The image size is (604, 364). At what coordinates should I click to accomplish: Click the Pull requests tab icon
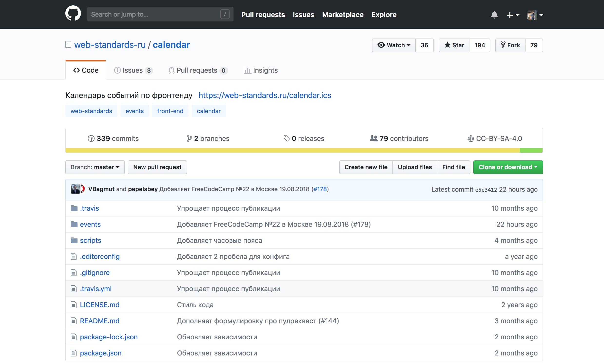coord(171,70)
